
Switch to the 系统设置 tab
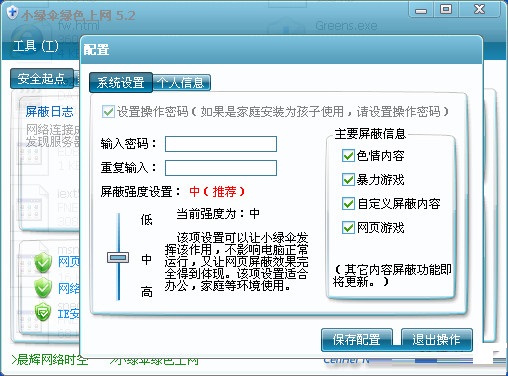(121, 82)
